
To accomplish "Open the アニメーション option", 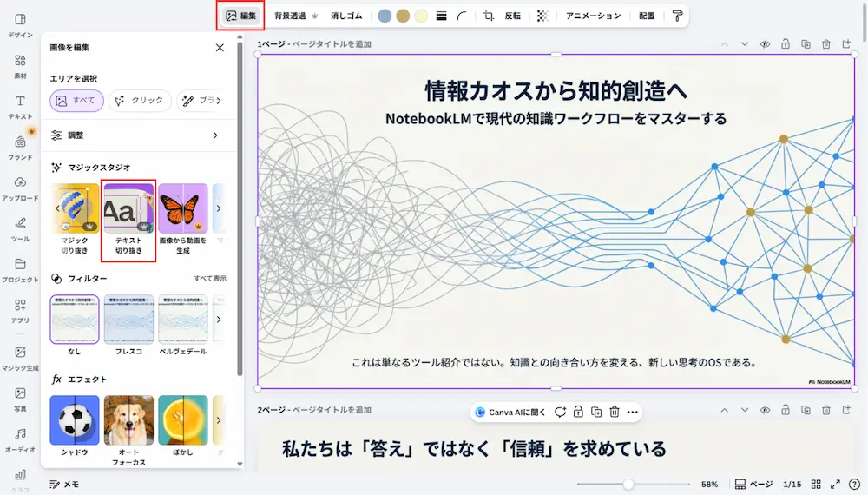I will (x=594, y=16).
